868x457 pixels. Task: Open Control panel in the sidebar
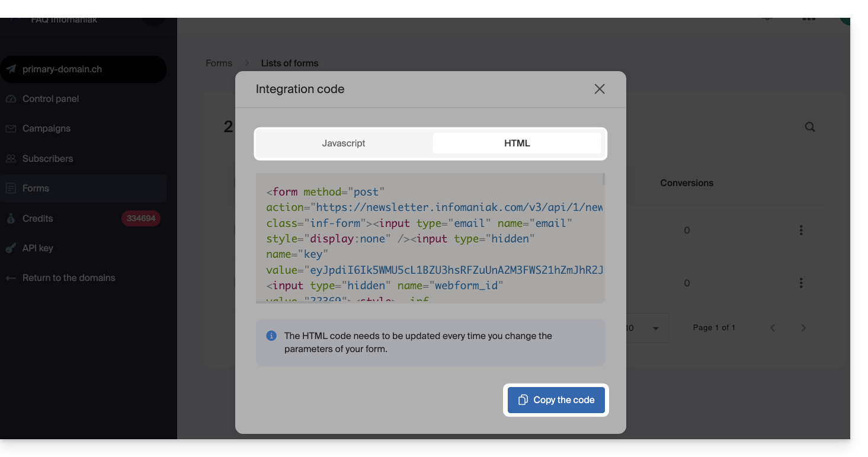pyautogui.click(x=50, y=99)
